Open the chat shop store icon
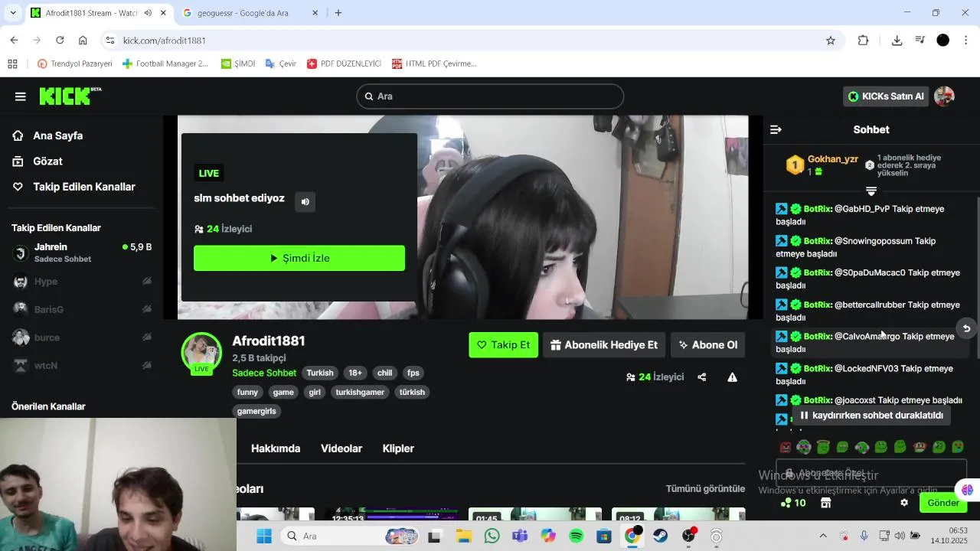The width and height of the screenshot is (980, 551). pos(825,503)
